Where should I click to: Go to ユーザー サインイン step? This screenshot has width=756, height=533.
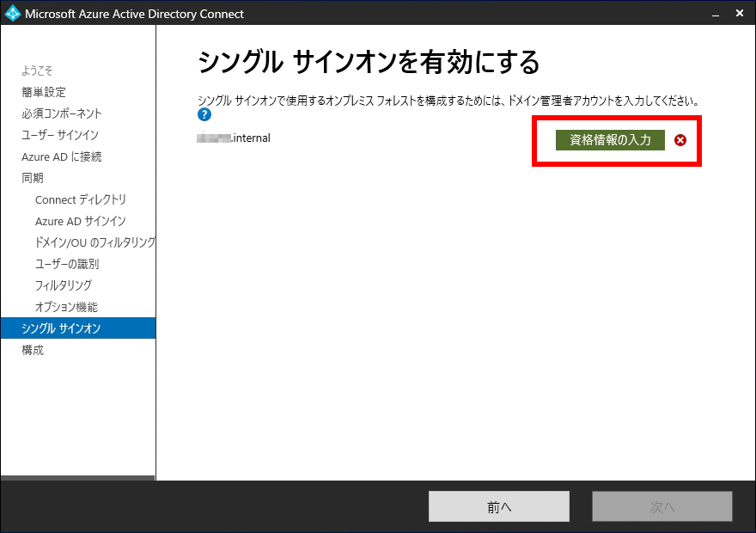(60, 135)
